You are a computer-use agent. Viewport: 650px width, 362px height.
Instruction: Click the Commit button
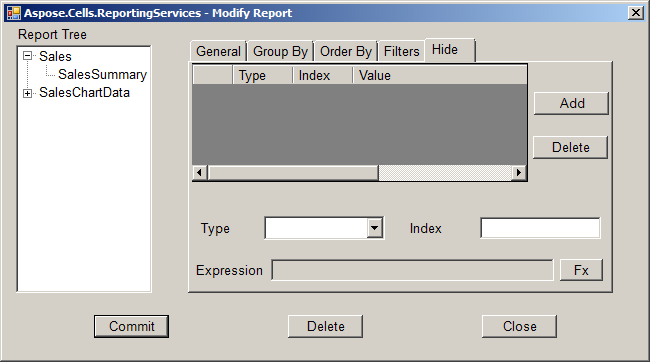tap(131, 326)
